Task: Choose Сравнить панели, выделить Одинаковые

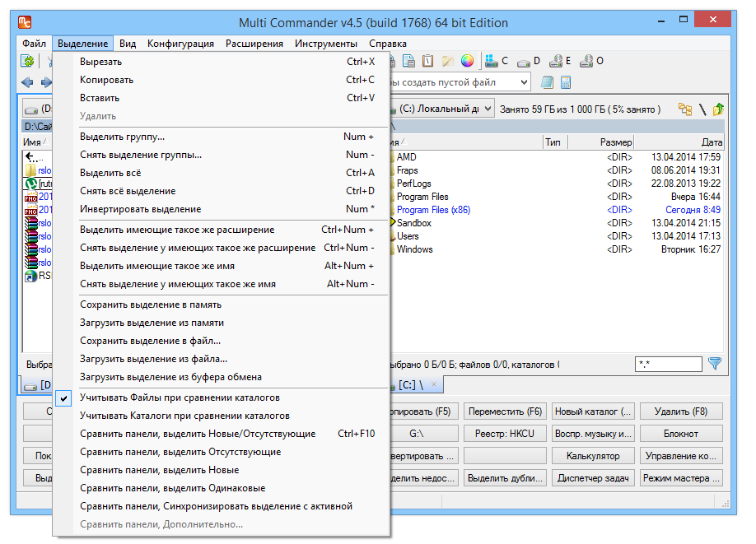Action: (x=221, y=488)
